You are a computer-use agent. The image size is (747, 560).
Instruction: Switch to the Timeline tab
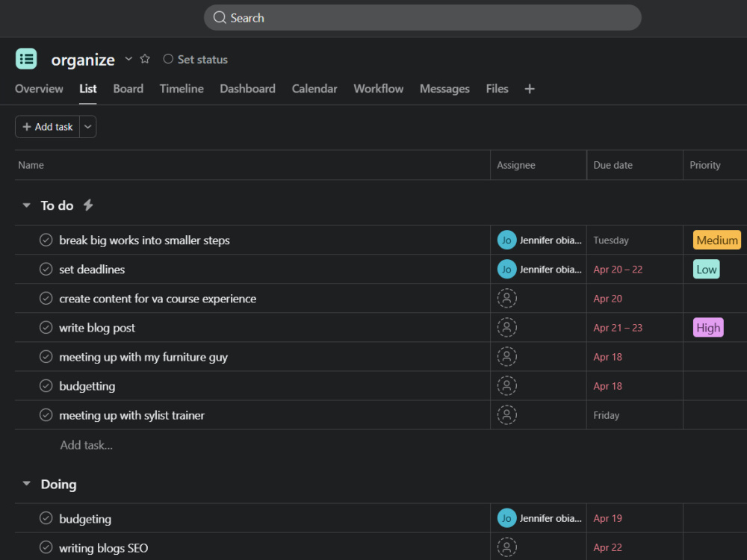[x=182, y=89]
